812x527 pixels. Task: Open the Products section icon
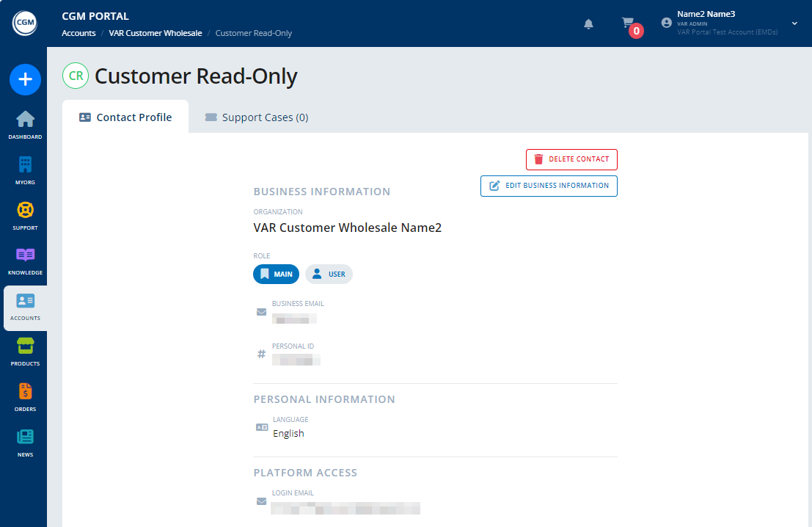tap(25, 350)
